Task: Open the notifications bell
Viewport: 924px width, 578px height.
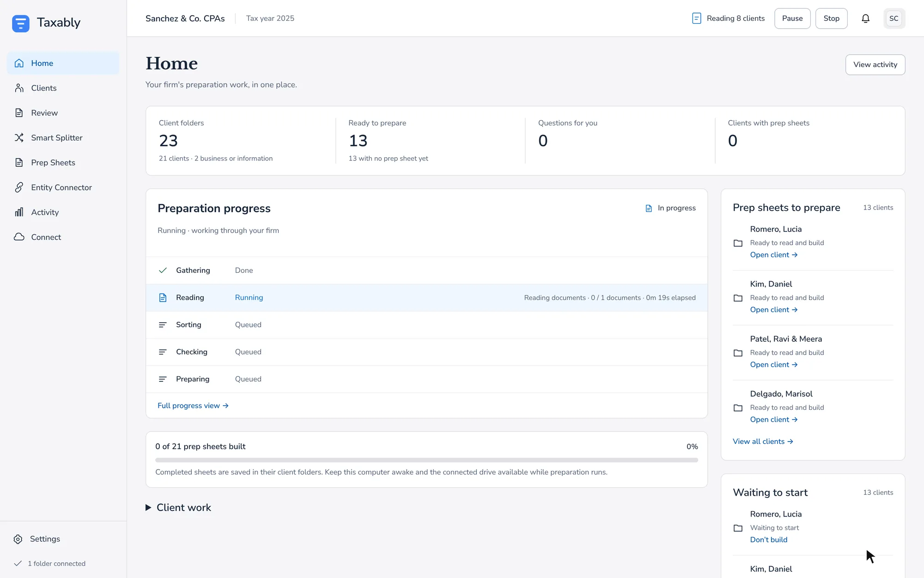Action: pyautogui.click(x=865, y=18)
